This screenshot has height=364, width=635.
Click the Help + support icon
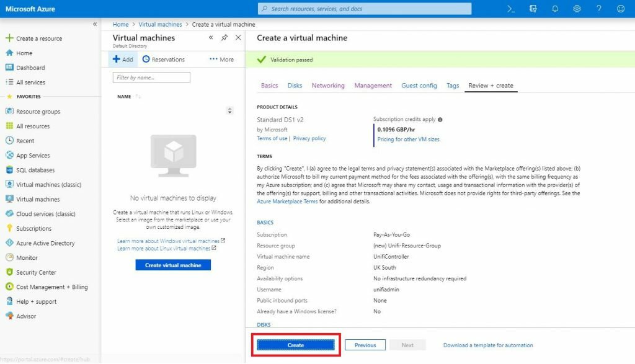point(9,301)
